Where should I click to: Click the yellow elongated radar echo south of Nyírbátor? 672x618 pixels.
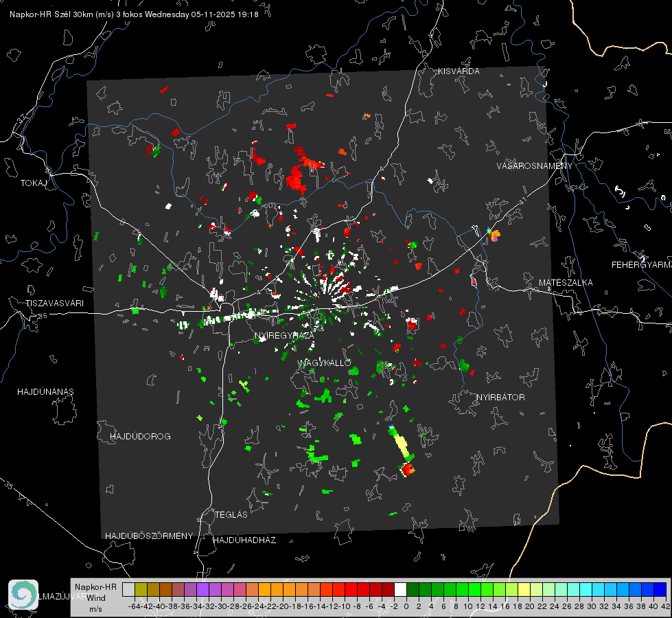coord(402,444)
